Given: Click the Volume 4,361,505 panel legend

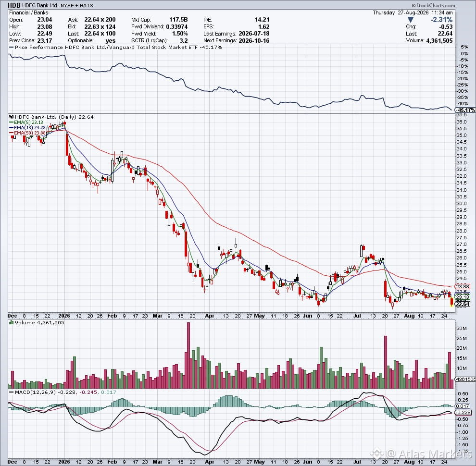Looking at the screenshot, I should (x=39, y=322).
